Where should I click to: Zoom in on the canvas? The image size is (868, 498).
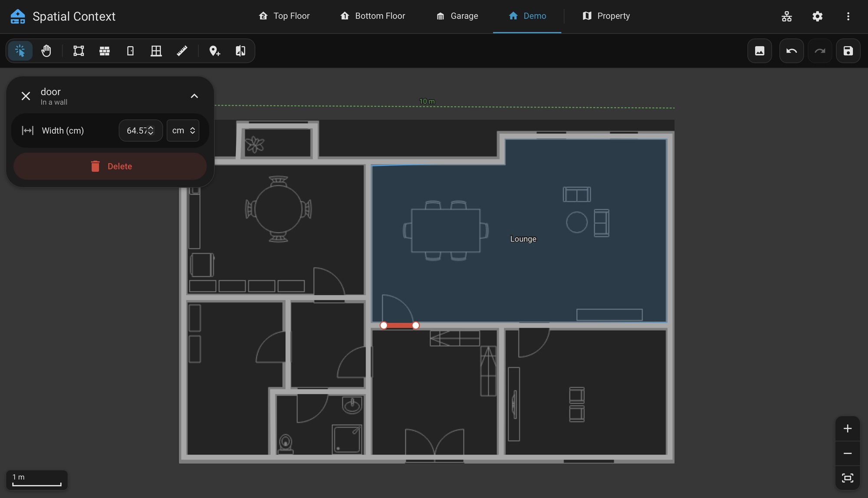click(x=848, y=429)
